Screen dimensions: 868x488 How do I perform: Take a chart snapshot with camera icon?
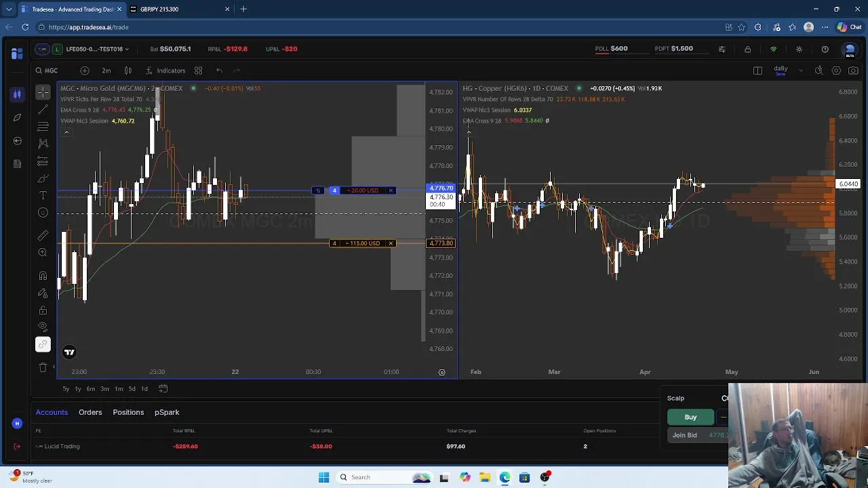(x=853, y=70)
